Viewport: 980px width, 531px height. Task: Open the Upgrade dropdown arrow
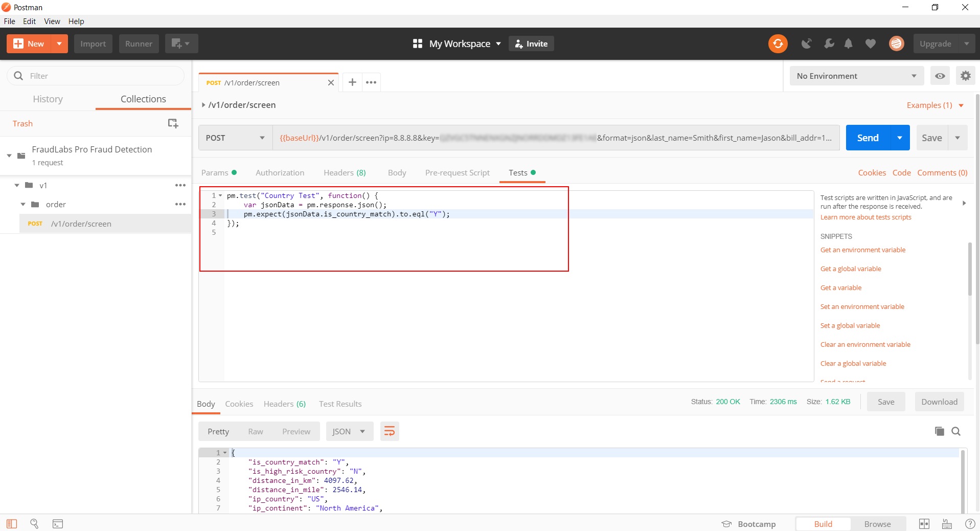pyautogui.click(x=966, y=43)
